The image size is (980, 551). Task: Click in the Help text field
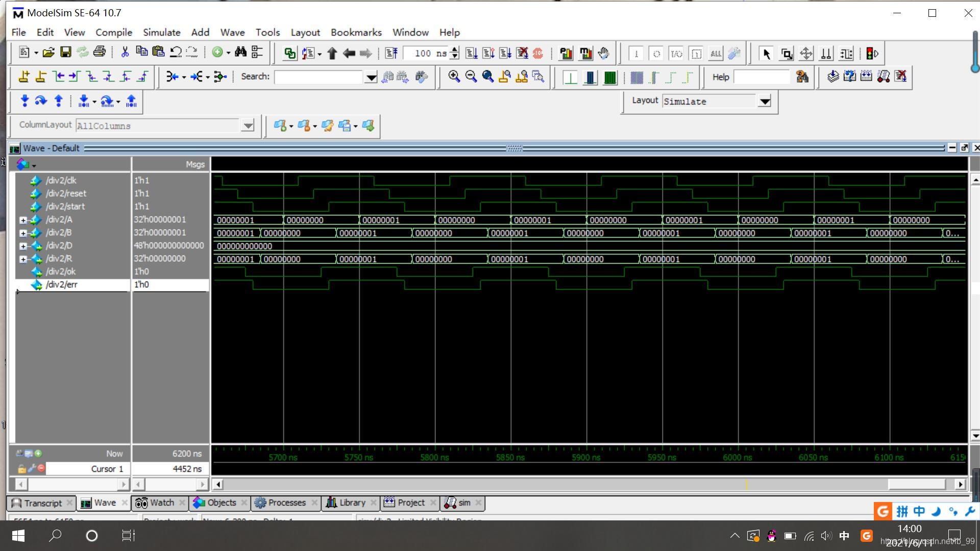point(761,77)
